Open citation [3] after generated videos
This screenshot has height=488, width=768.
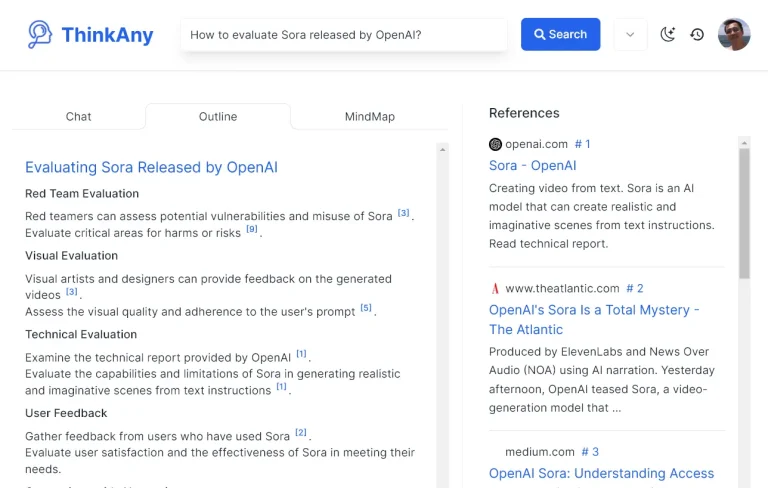pyautogui.click(x=72, y=292)
